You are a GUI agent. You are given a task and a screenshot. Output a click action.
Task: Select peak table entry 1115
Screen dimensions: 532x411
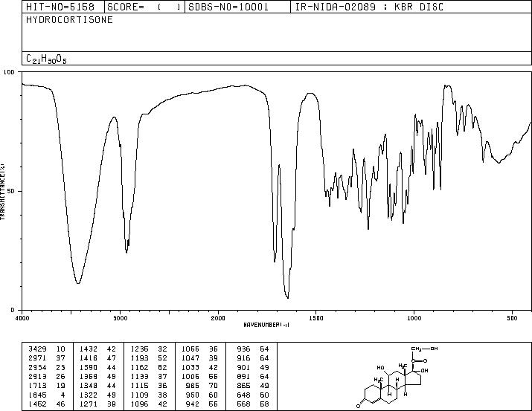tap(139, 386)
